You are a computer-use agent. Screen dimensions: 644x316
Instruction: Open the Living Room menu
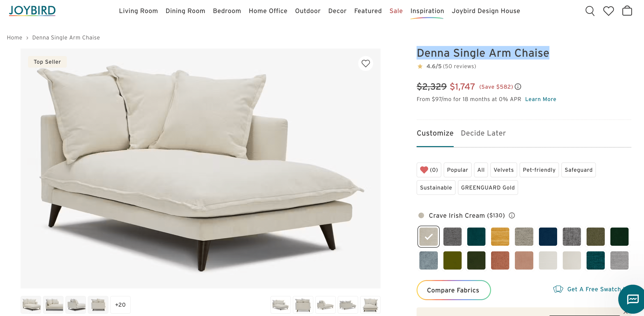coord(138,11)
